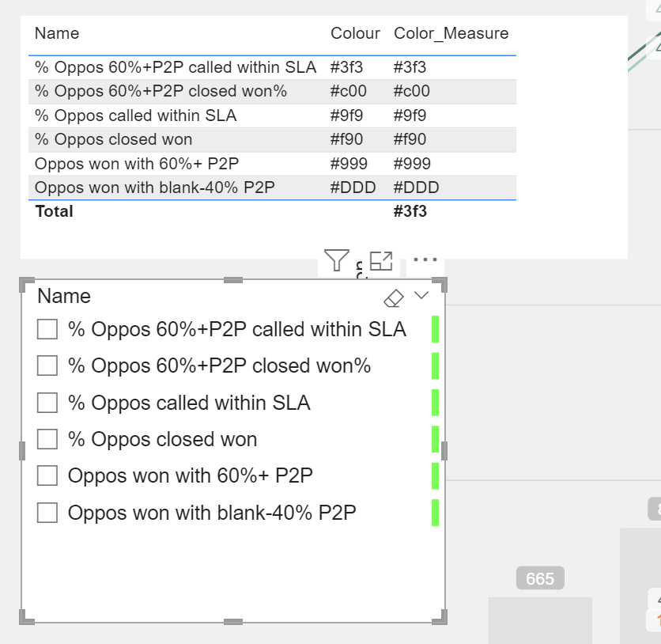Click the Total Color_Measure value '#3f3'

[x=410, y=211]
